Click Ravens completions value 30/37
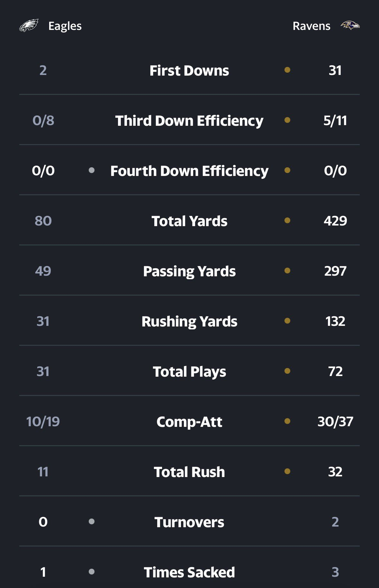The image size is (379, 588). tap(335, 421)
